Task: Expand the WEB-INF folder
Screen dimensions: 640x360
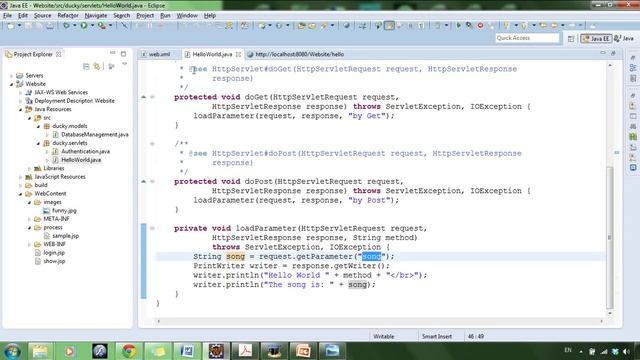Action: tap(29, 244)
